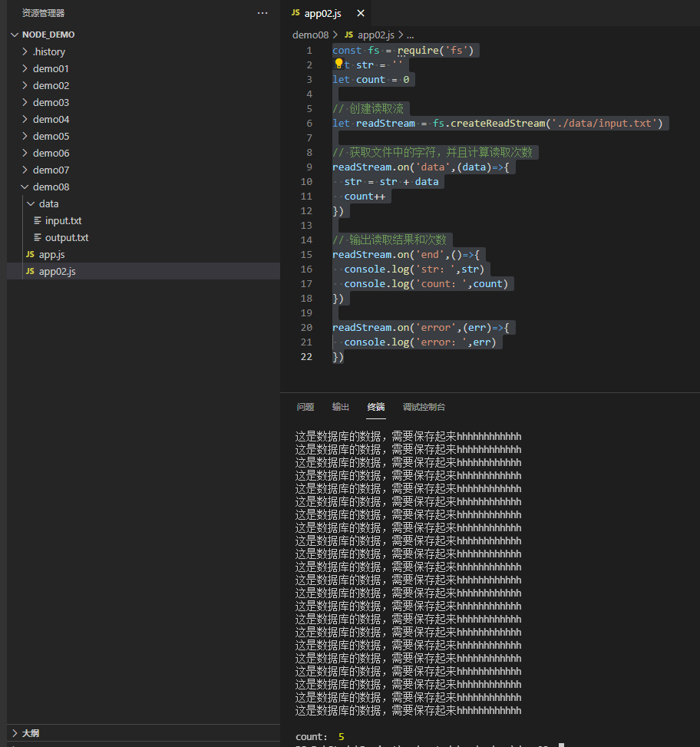The image size is (700, 747).
Task: Click the lightbulb quick-fix icon on line 2
Action: [338, 64]
